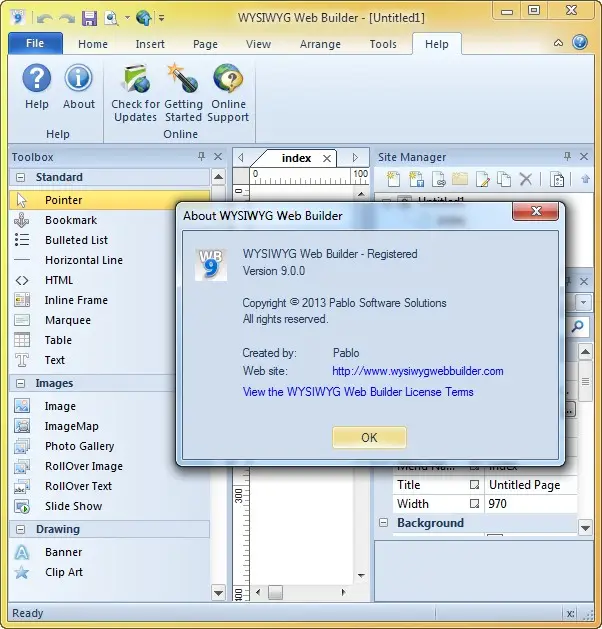Pin the Toolbox panel
The image size is (602, 629).
201,156
